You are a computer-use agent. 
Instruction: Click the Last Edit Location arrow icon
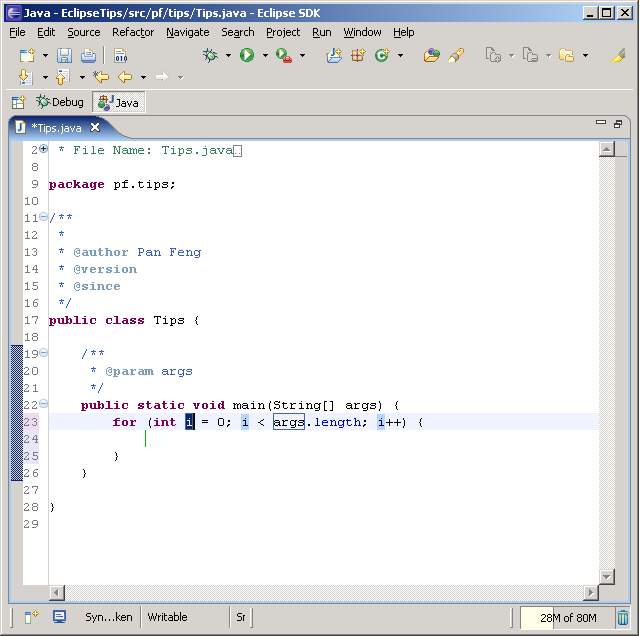101,77
